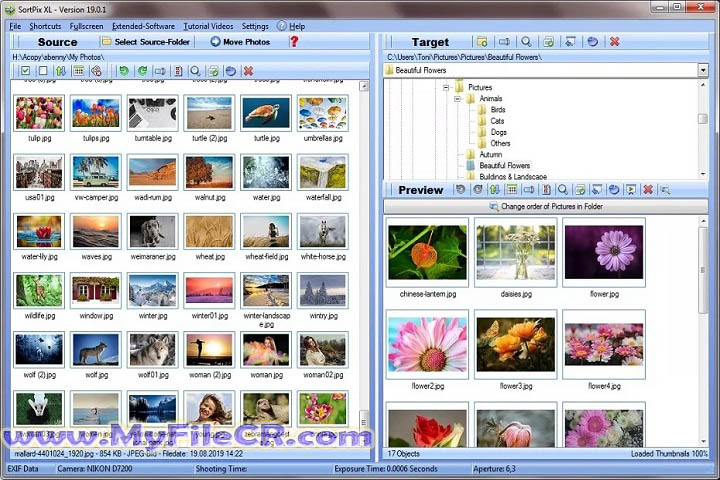Select the wolf01.jpg thumbnail
This screenshot has width=720, height=480.
[x=152, y=350]
